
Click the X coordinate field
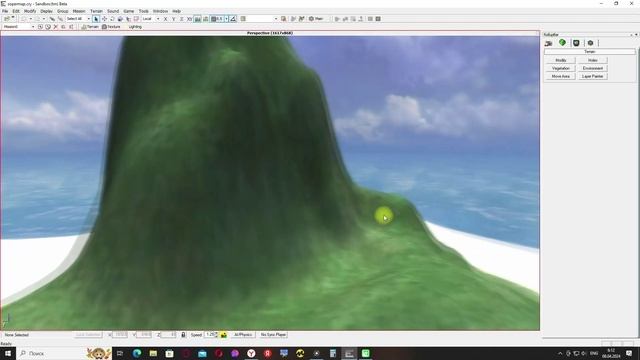click(x=120, y=335)
